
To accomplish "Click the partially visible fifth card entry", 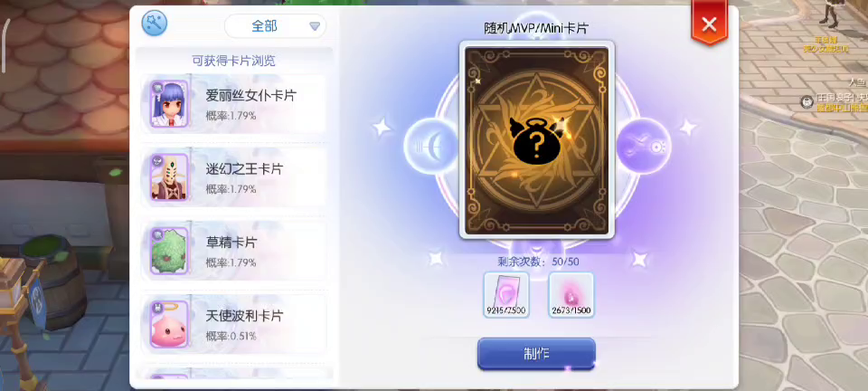I will click(233, 373).
